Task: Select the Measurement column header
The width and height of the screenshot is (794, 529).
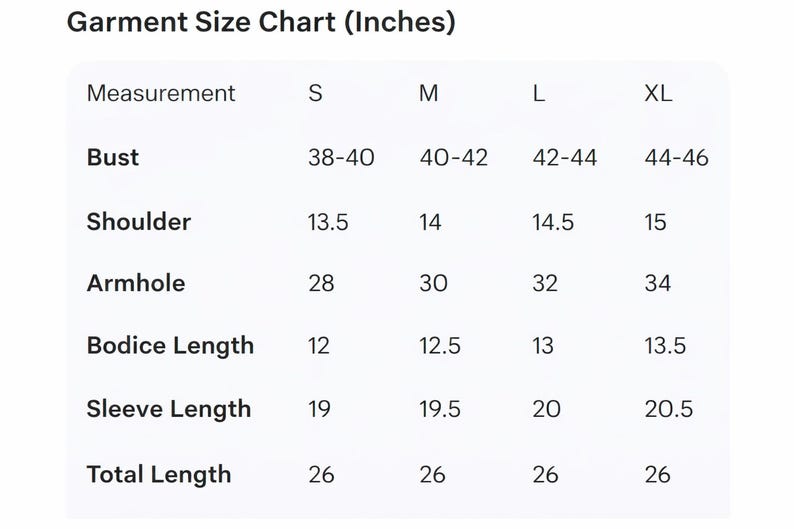Action: coord(161,93)
